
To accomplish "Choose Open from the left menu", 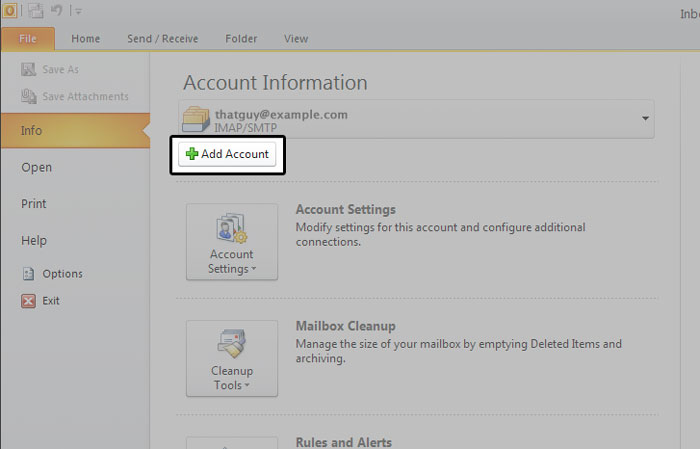I will 36,168.
